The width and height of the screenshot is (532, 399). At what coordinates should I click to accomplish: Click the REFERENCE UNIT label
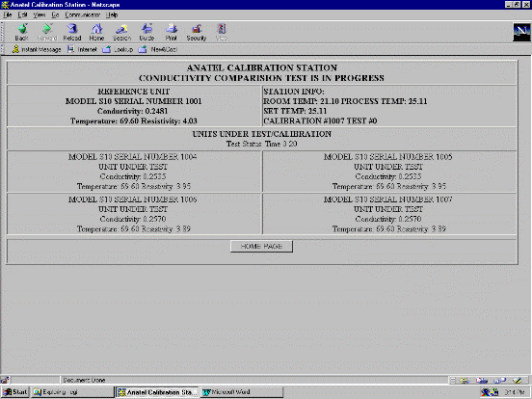(x=134, y=92)
